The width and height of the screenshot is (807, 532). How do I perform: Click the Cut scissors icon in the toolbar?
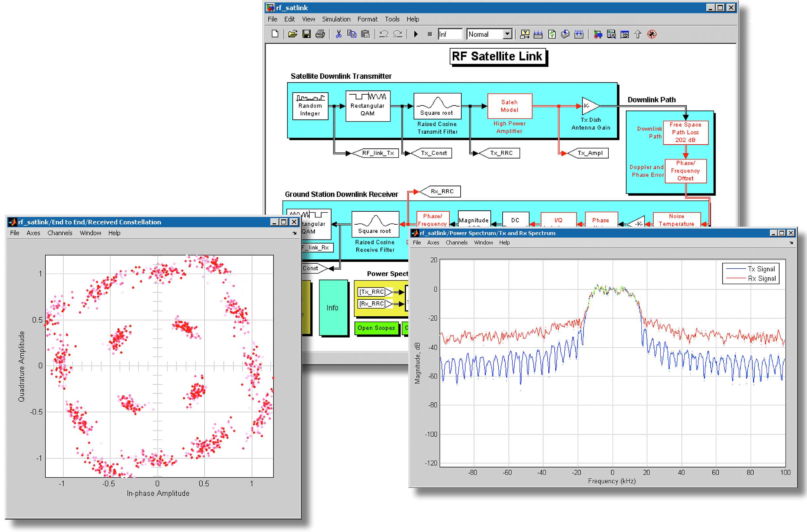[338, 34]
